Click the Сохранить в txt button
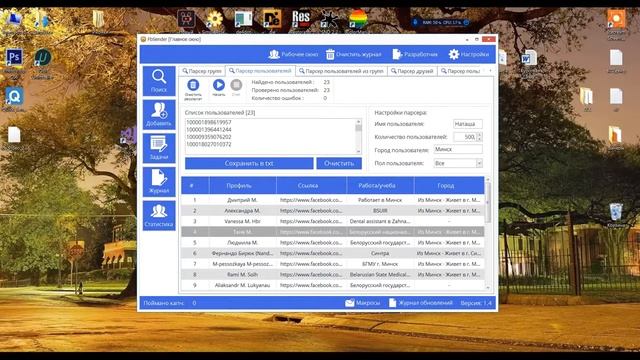 pos(249,163)
